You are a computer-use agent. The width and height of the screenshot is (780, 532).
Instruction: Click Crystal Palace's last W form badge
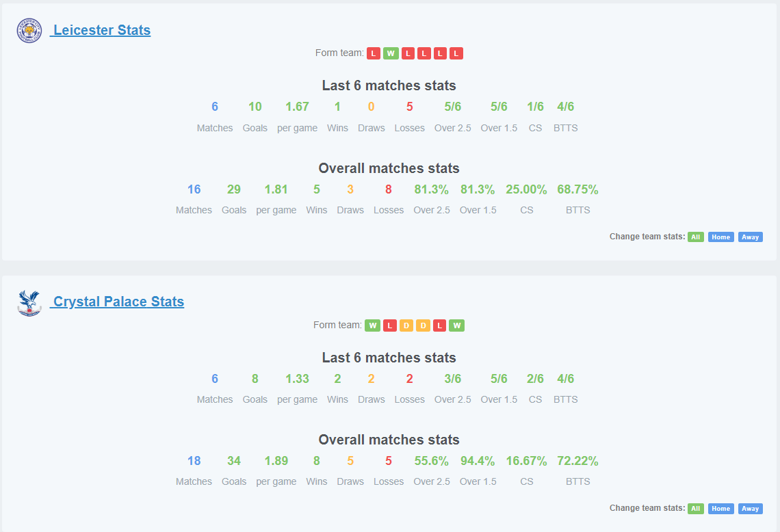[x=456, y=325]
